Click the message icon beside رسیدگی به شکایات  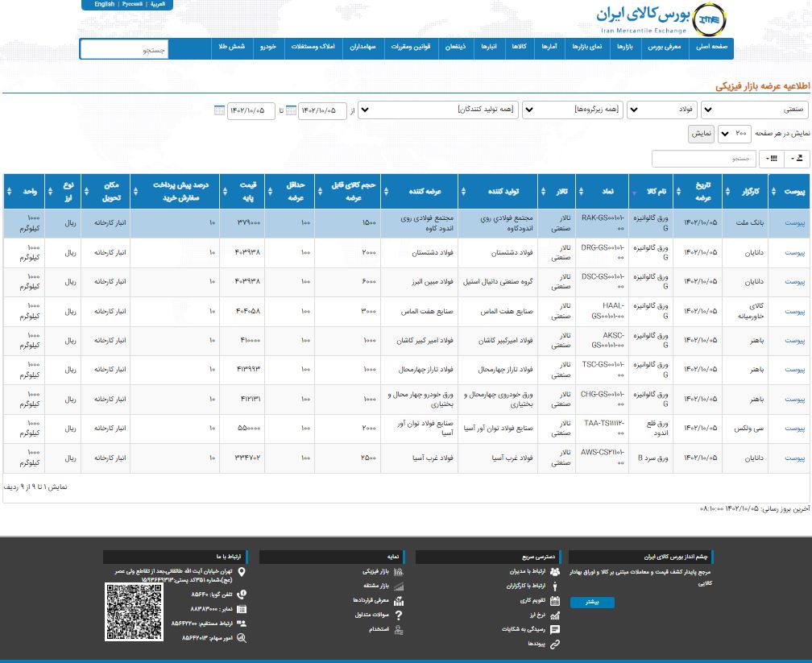pyautogui.click(x=554, y=629)
